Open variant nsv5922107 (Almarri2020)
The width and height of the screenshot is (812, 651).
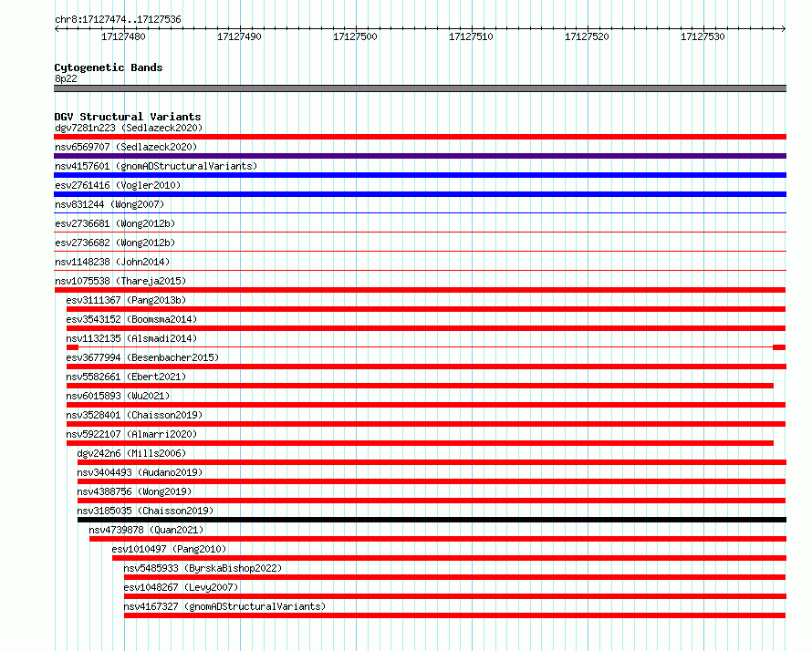tap(131, 434)
